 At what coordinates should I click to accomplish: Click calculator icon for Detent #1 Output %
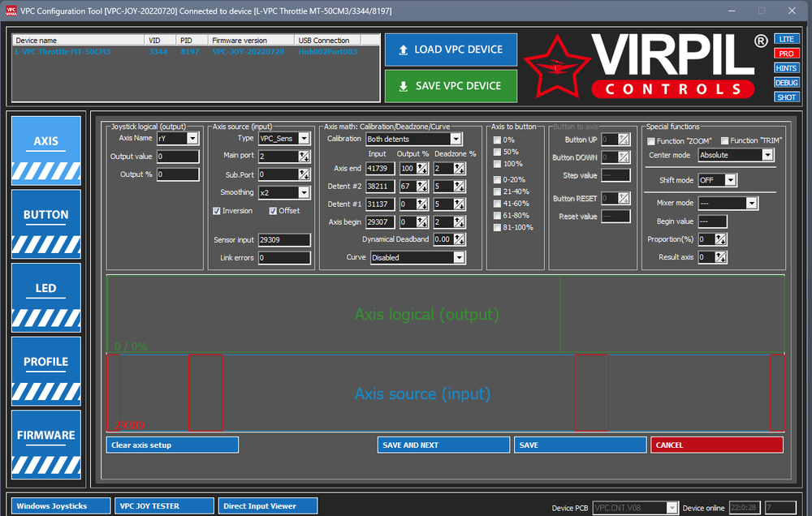(422, 204)
